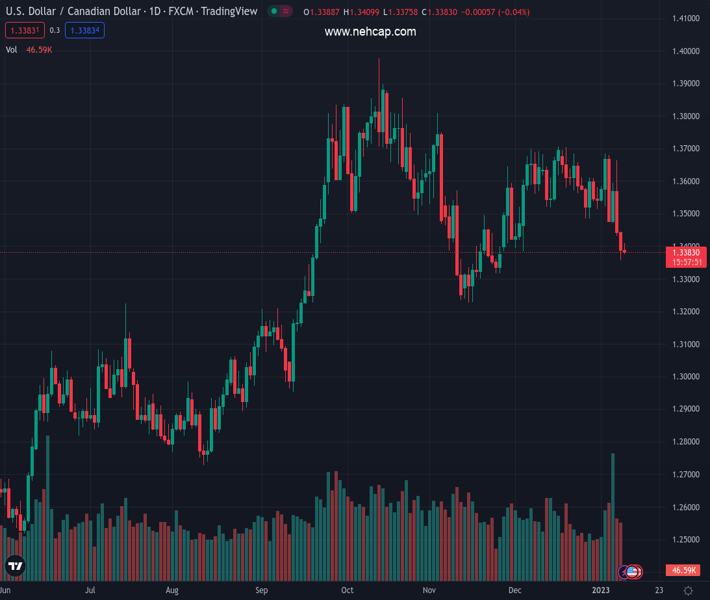Click the red 46.59K volume value label
The height and width of the screenshot is (600, 710).
coord(684,570)
